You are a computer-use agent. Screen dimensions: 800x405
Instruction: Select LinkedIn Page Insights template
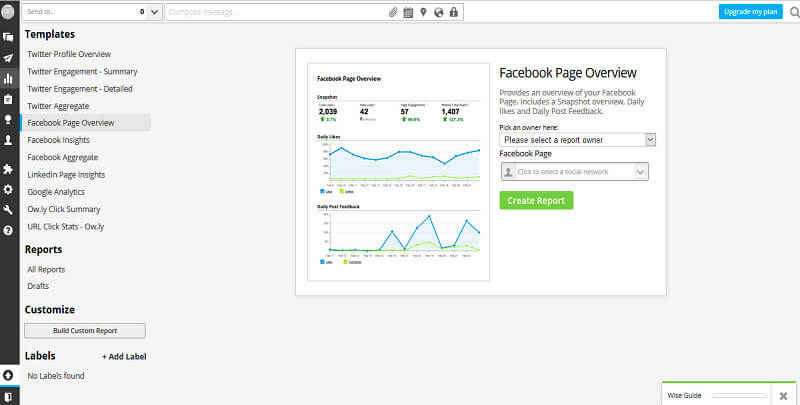click(66, 175)
